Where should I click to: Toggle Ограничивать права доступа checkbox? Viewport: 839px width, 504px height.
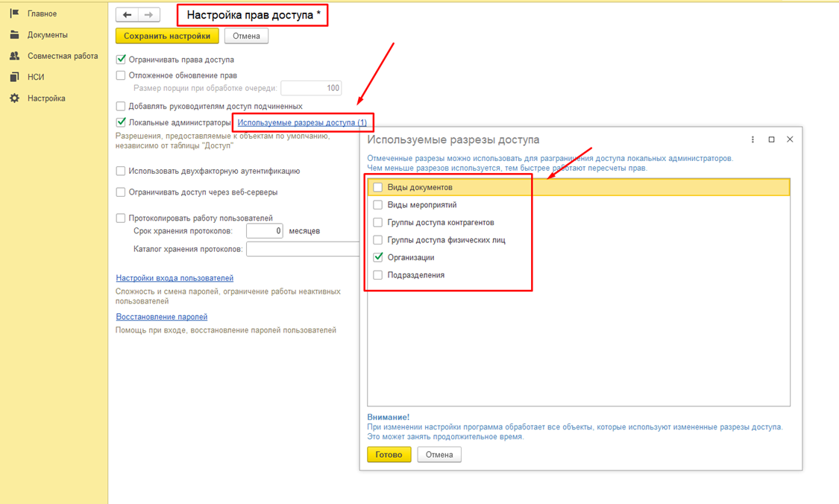[121, 60]
